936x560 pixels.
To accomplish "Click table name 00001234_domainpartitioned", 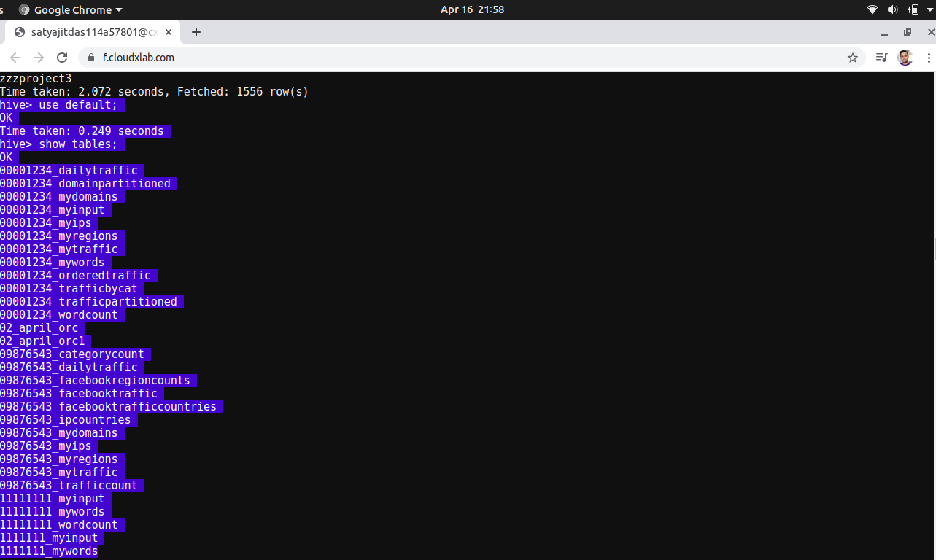I will [x=85, y=184].
